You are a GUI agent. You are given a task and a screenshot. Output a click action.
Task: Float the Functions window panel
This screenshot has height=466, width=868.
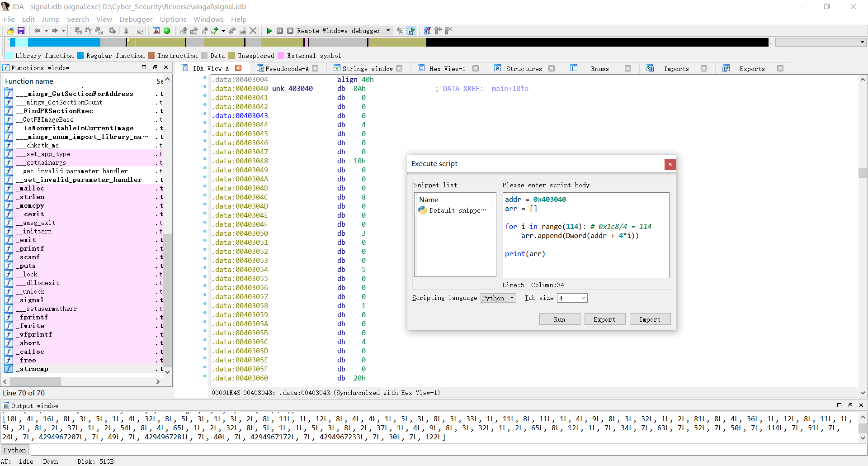(155, 67)
